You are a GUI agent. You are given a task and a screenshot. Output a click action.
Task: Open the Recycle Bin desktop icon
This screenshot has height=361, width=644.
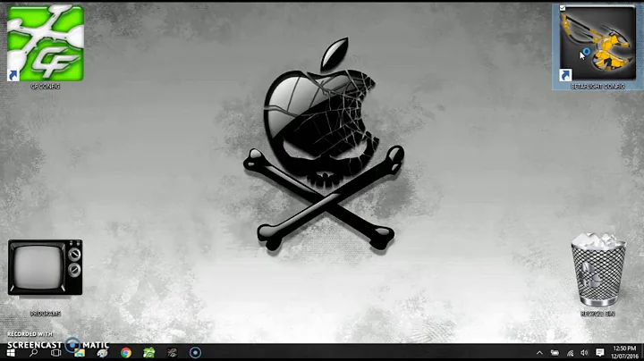[x=598, y=270]
